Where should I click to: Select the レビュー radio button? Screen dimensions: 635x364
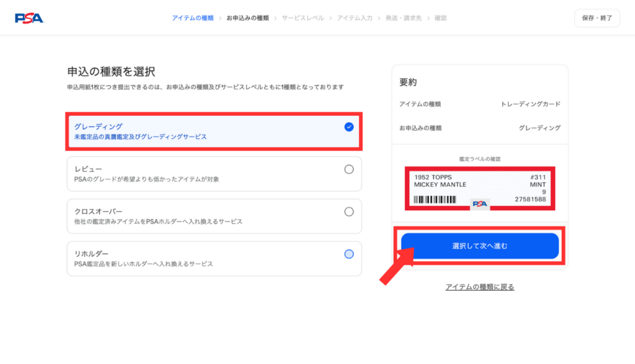click(349, 169)
